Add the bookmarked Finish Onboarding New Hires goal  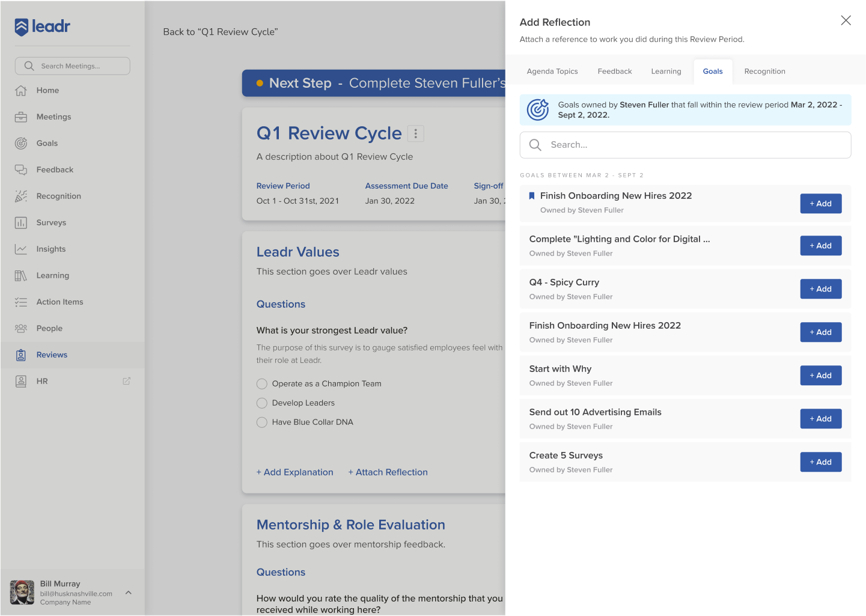click(821, 204)
